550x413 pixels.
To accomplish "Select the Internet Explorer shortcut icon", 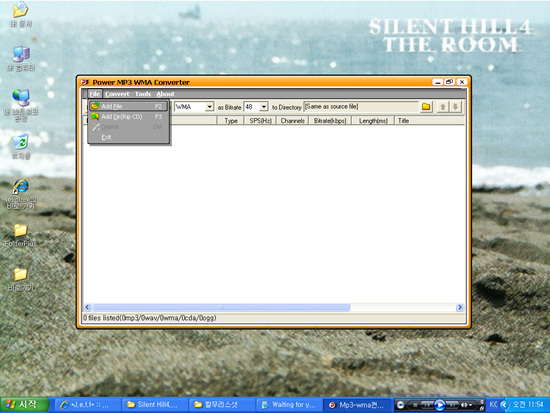I will tap(21, 194).
